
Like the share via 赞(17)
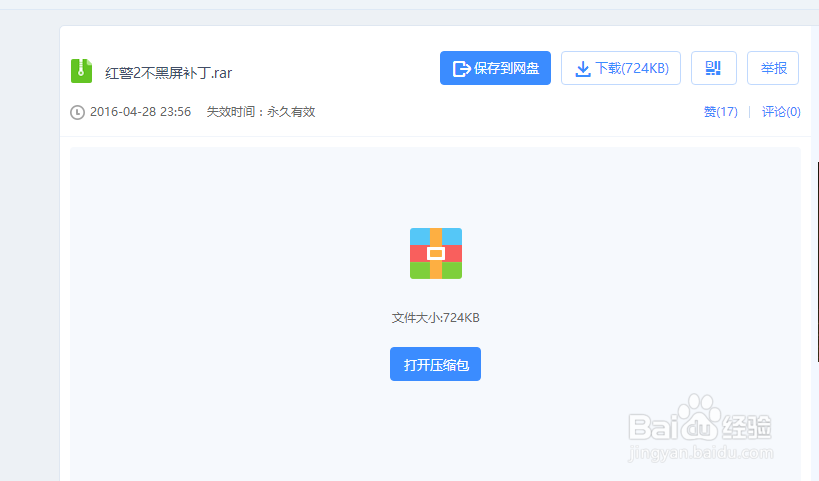coord(720,112)
